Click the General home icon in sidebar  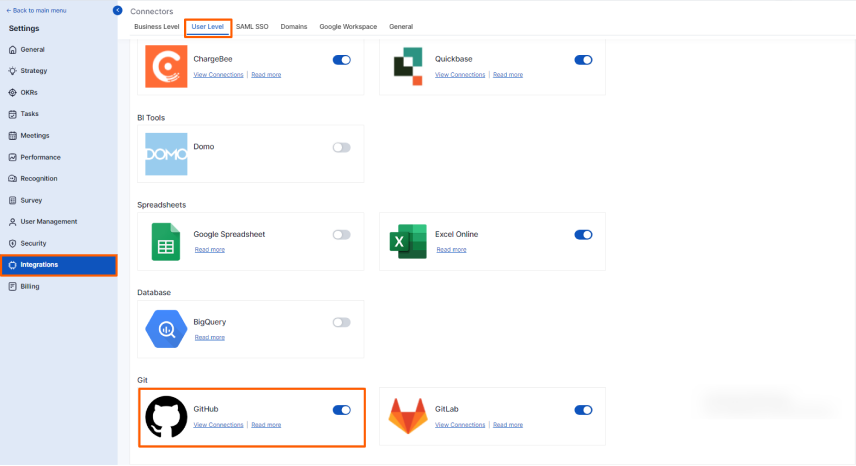[13, 50]
